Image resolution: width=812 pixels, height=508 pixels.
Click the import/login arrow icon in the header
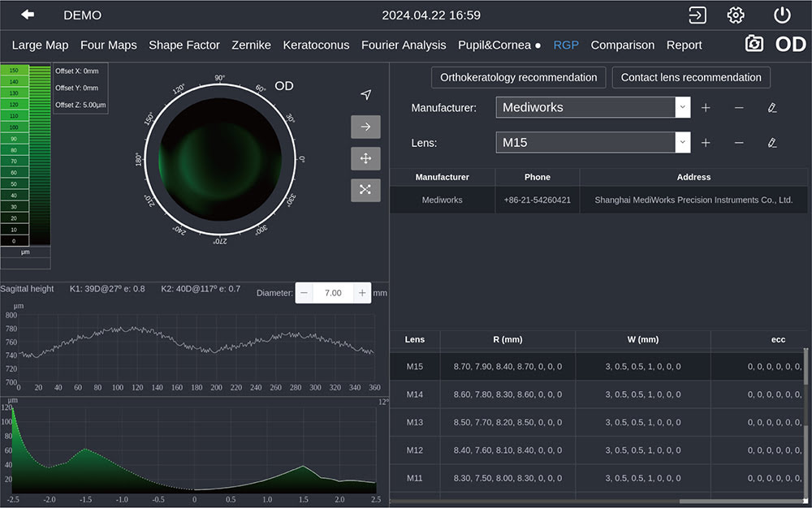tap(697, 15)
